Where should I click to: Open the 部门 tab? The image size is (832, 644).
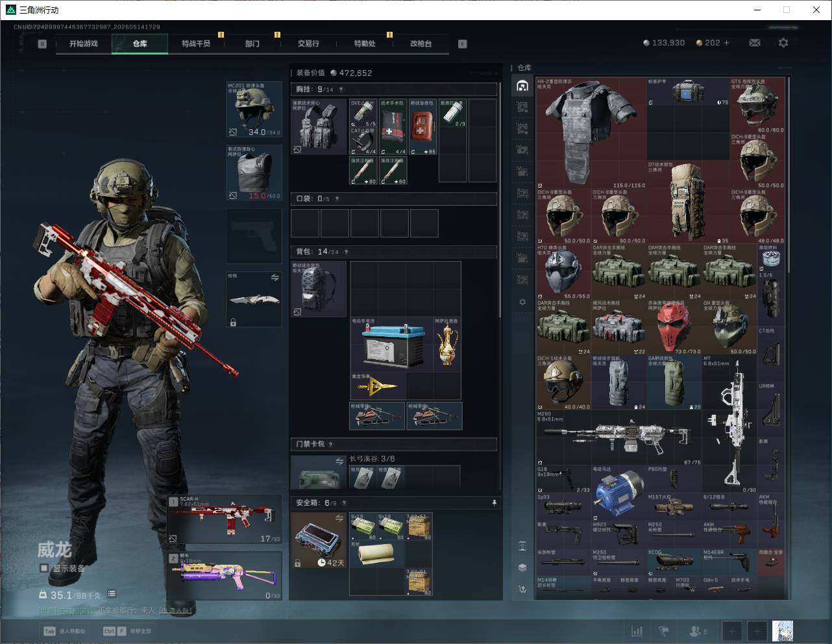[252, 43]
